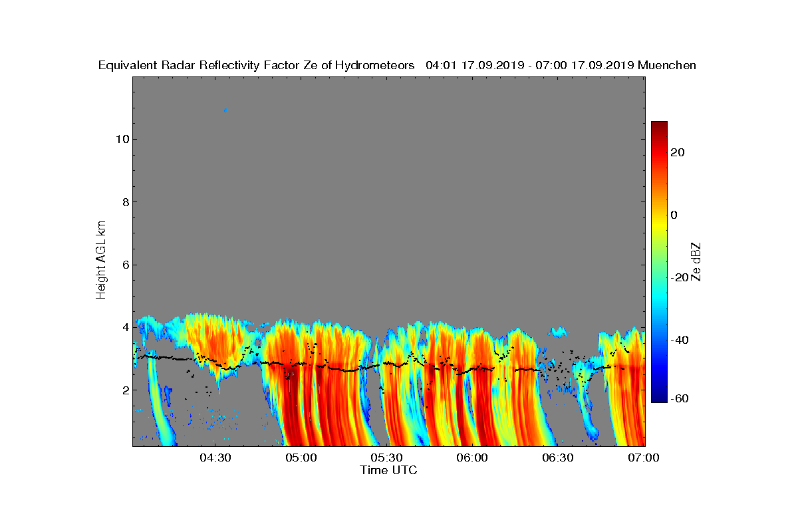Click the station name 'Muenchen' in the title

pos(667,66)
